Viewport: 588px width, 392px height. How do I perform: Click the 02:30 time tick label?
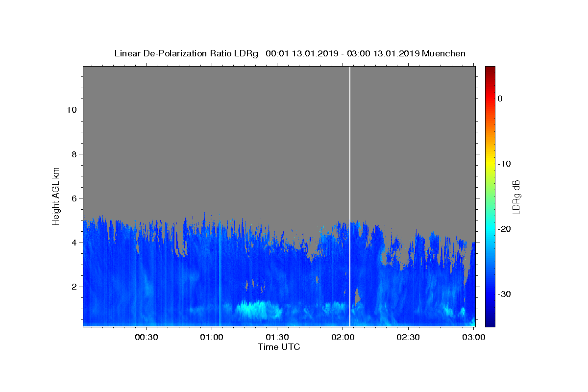coord(408,338)
